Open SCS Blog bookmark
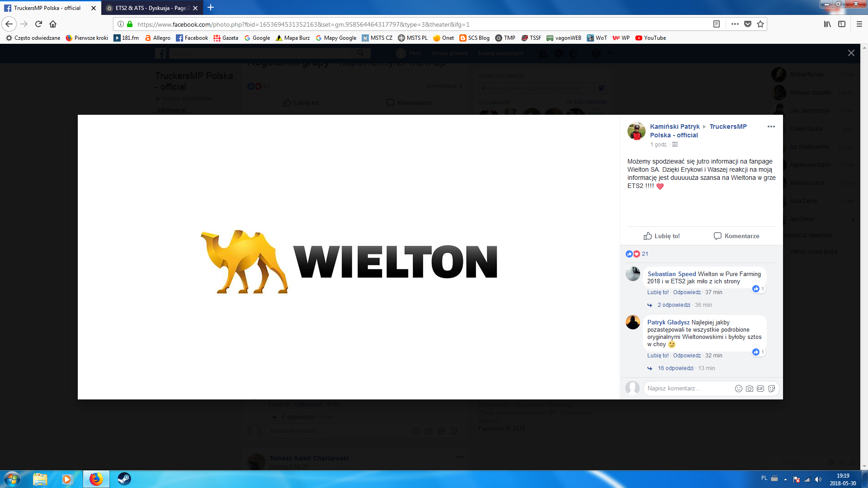868x488 pixels. [474, 38]
